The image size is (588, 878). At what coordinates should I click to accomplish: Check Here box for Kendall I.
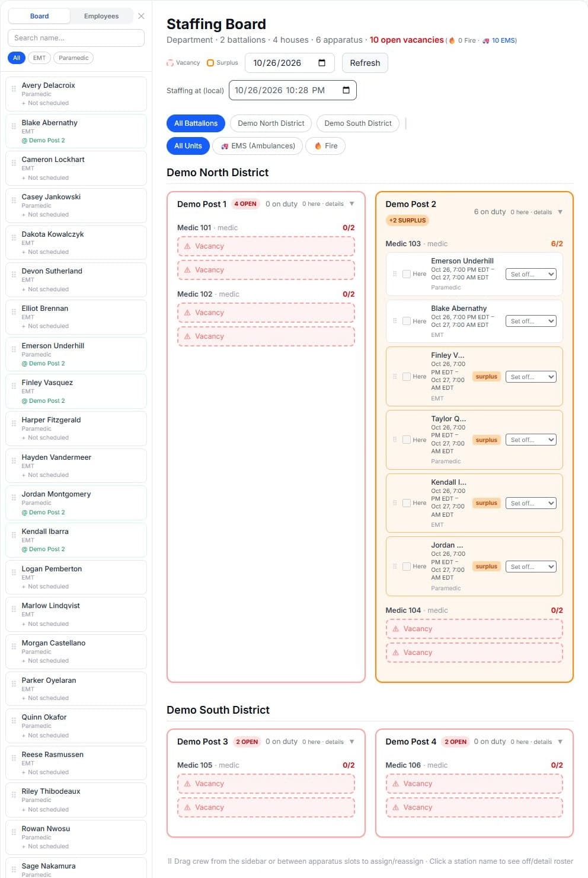coord(407,503)
